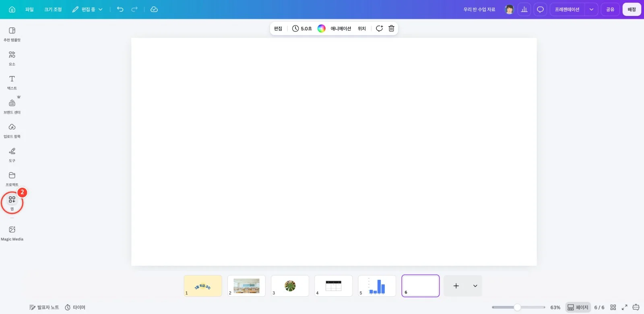Open the 타이머 timer
The image size is (644, 314).
(75, 307)
